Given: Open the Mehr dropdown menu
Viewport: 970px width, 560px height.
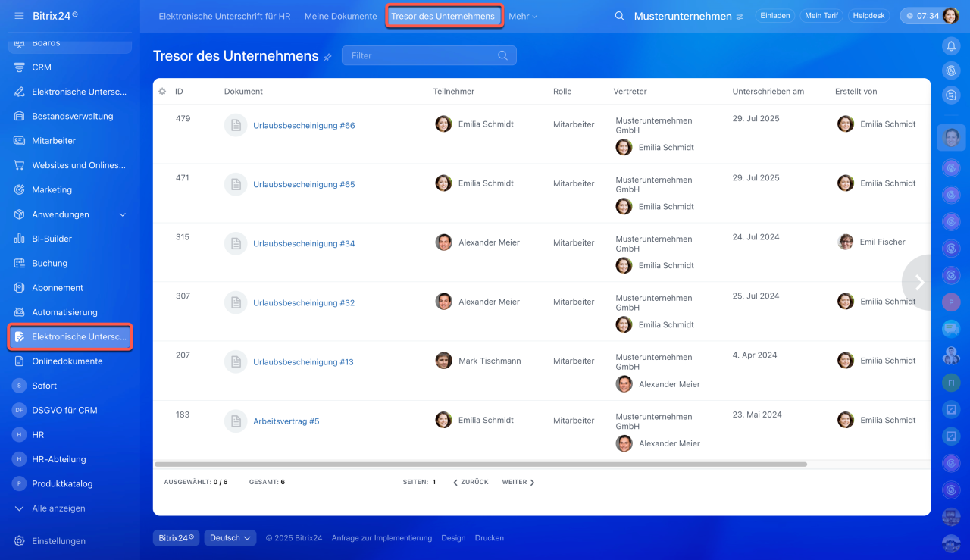Looking at the screenshot, I should [522, 16].
